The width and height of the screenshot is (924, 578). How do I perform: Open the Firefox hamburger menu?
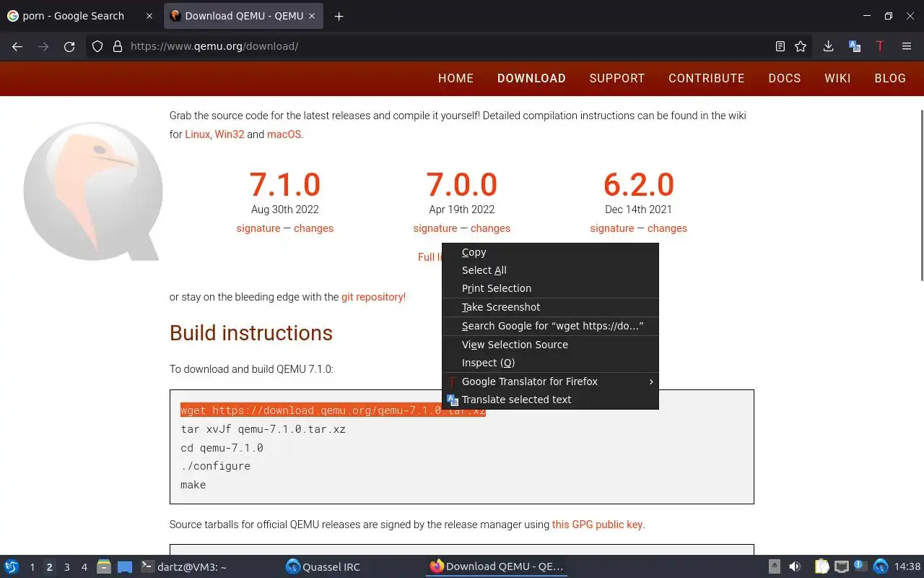[907, 46]
